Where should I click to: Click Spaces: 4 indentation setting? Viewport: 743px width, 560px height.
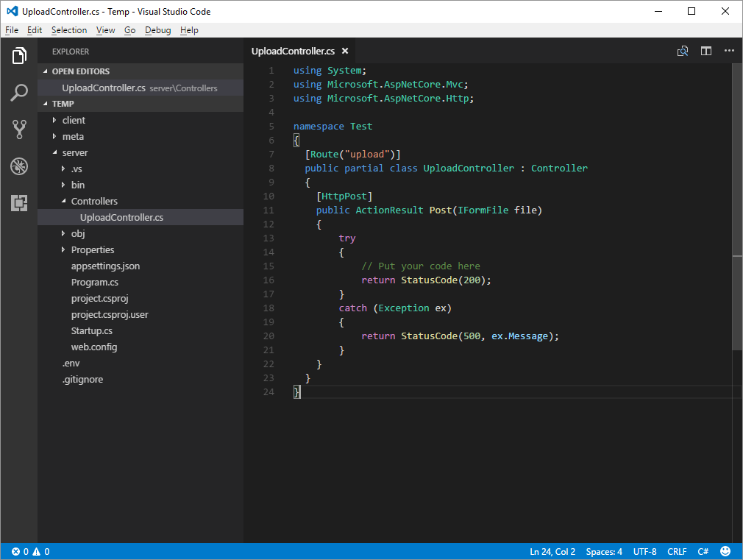(604, 551)
